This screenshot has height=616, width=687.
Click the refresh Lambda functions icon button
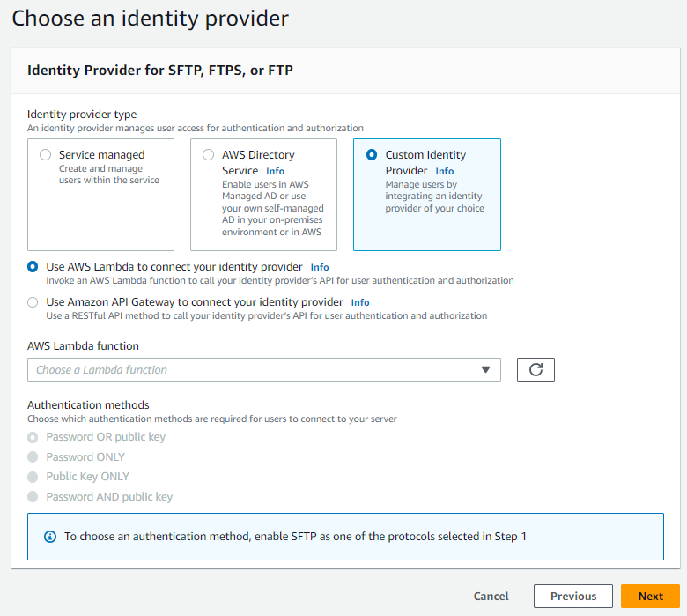click(536, 370)
